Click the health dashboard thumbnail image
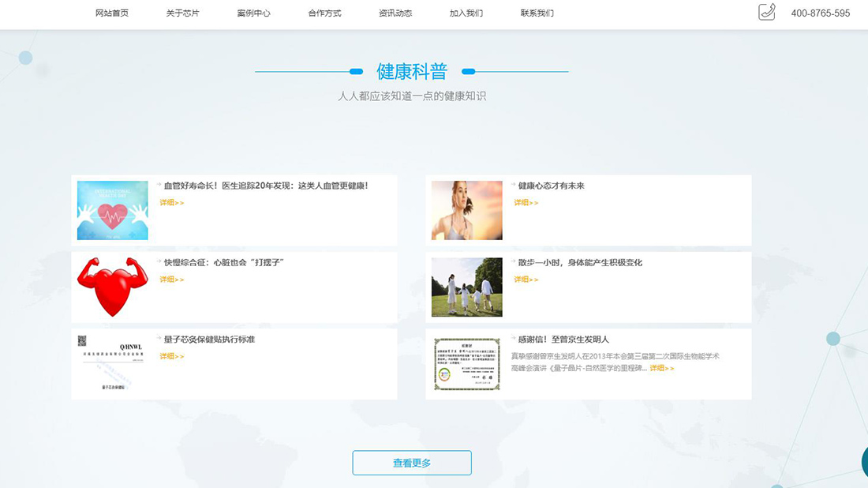The height and width of the screenshot is (488, 868). [111, 209]
